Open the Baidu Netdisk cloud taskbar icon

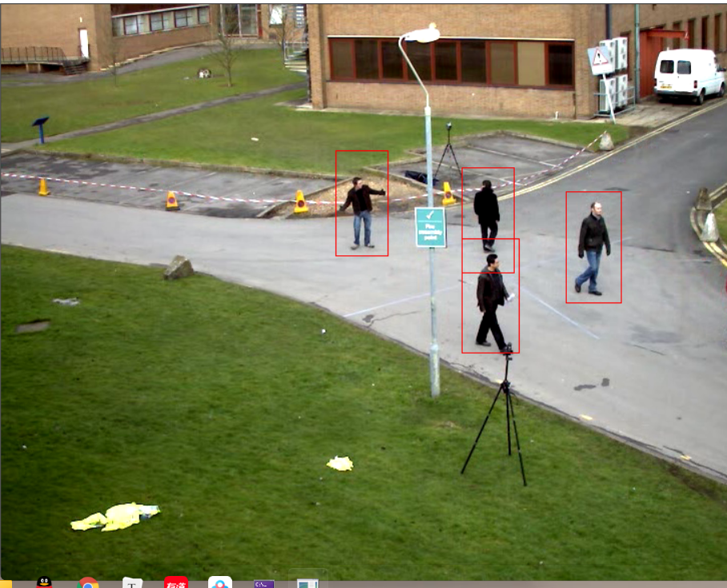[219, 582]
